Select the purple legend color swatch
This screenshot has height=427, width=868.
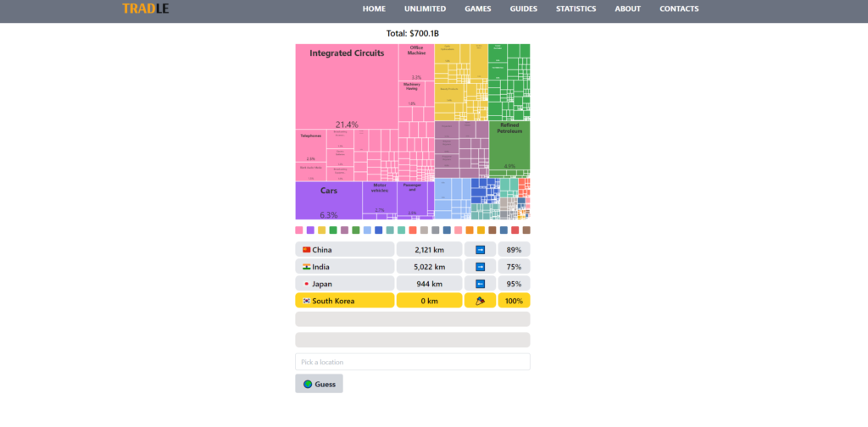(x=310, y=230)
